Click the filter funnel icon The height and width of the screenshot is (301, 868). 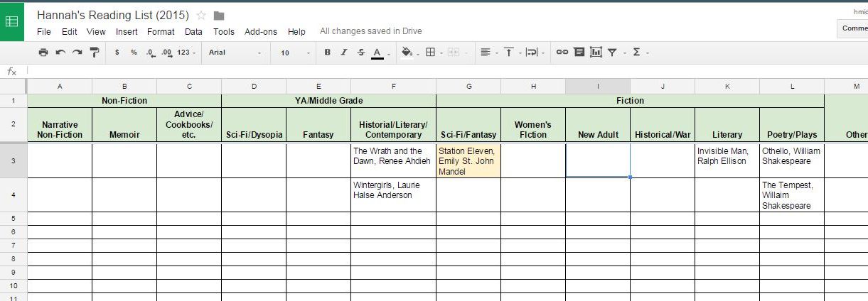tap(612, 53)
